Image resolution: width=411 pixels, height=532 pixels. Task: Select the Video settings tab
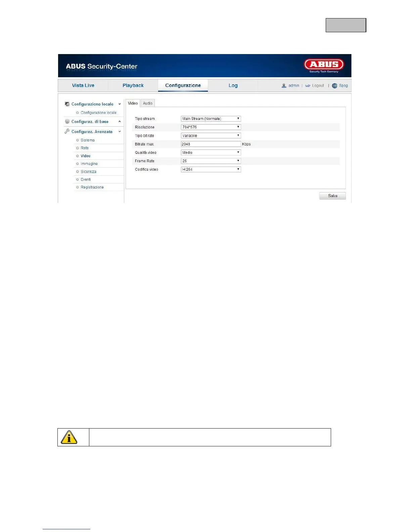(x=133, y=103)
